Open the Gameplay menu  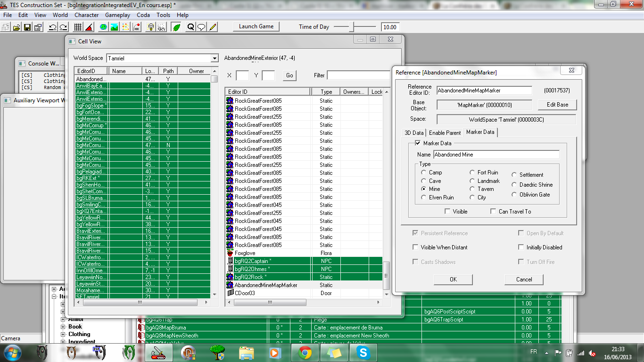click(117, 15)
